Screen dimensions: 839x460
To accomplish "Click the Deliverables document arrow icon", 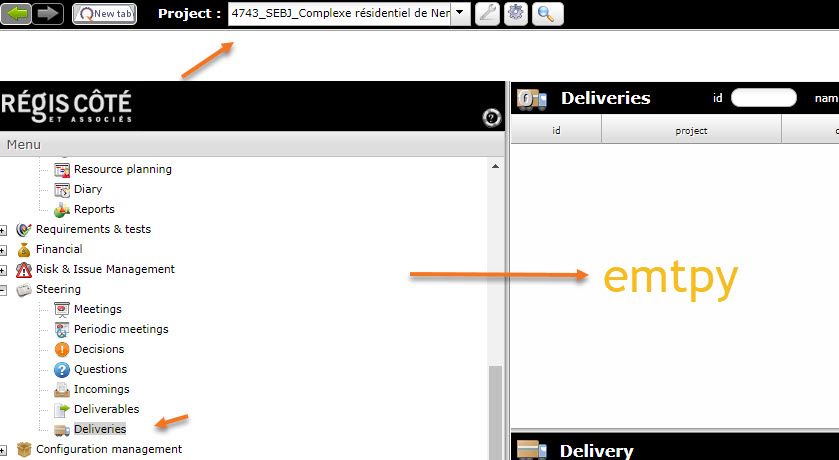I will (x=62, y=410).
